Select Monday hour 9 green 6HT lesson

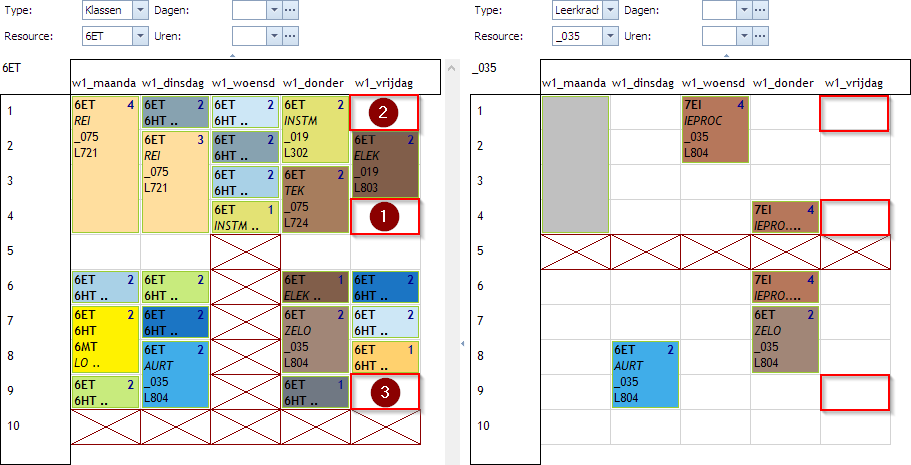(105, 392)
